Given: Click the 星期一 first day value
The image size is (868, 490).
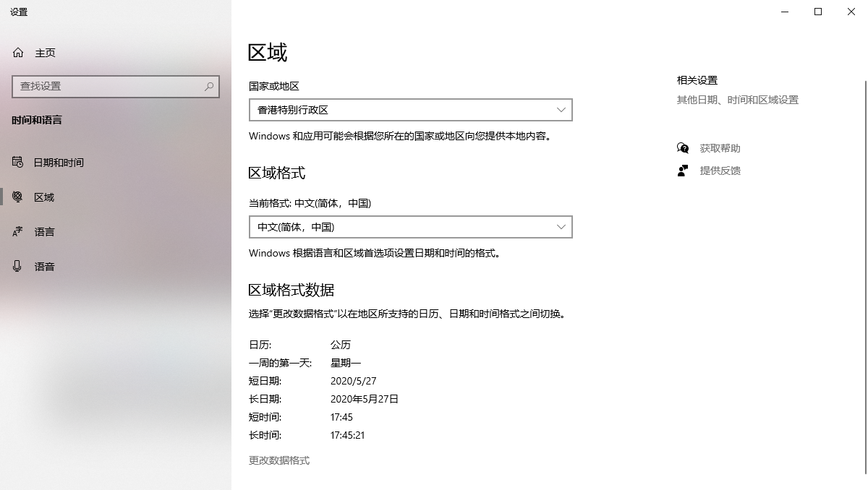Looking at the screenshot, I should [x=346, y=363].
